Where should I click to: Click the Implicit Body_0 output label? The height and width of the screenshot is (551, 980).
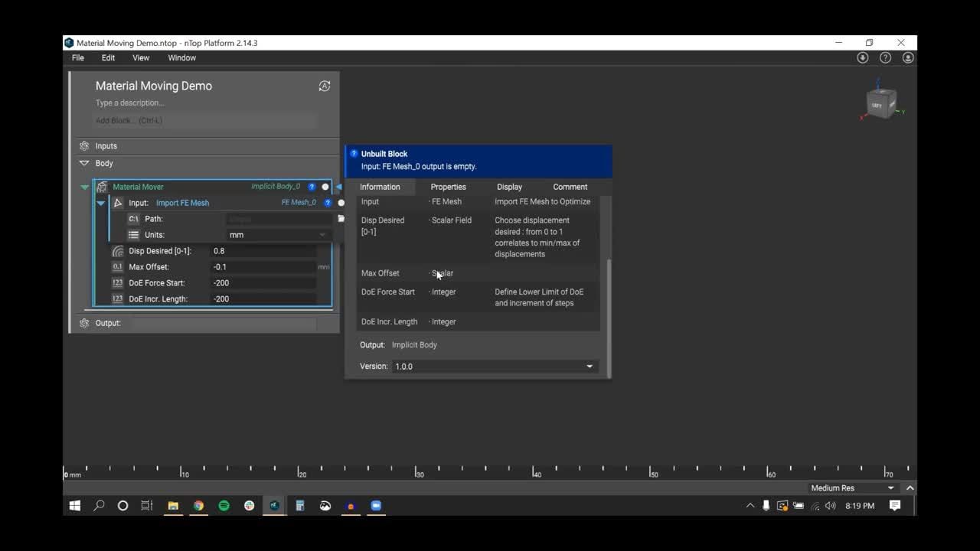(276, 187)
